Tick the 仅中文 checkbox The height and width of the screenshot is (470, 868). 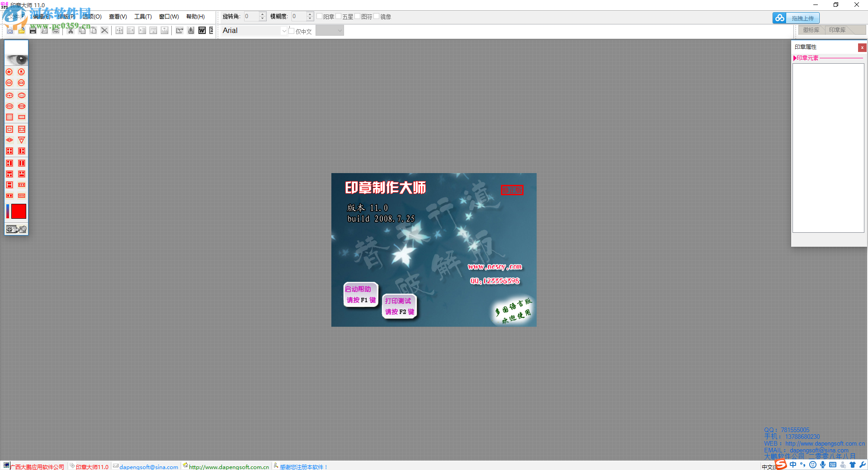click(292, 31)
